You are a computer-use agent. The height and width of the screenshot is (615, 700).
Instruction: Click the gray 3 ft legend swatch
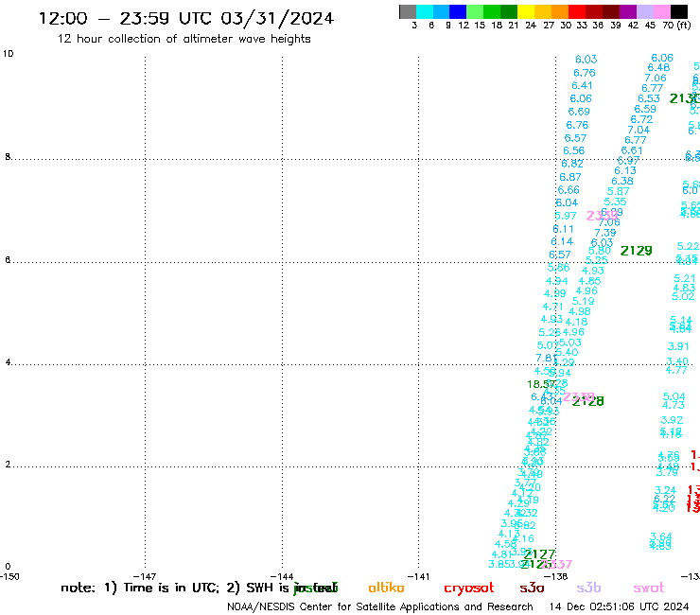click(x=408, y=11)
